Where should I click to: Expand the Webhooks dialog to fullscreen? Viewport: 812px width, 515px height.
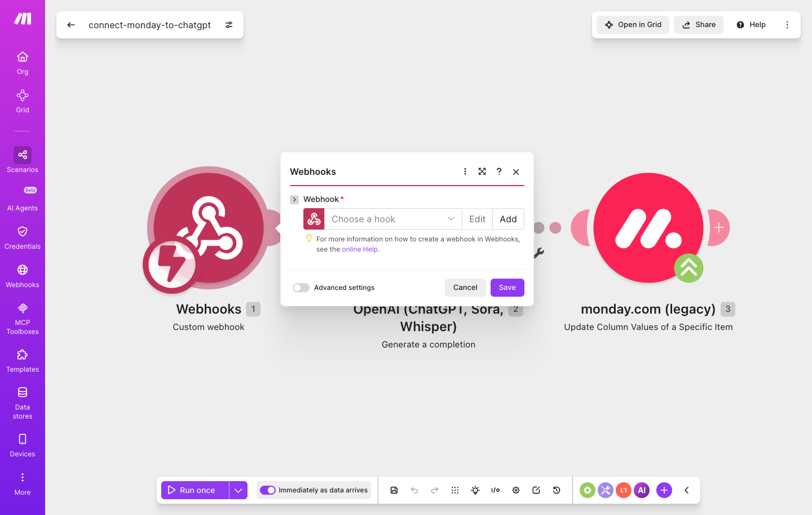pos(482,171)
